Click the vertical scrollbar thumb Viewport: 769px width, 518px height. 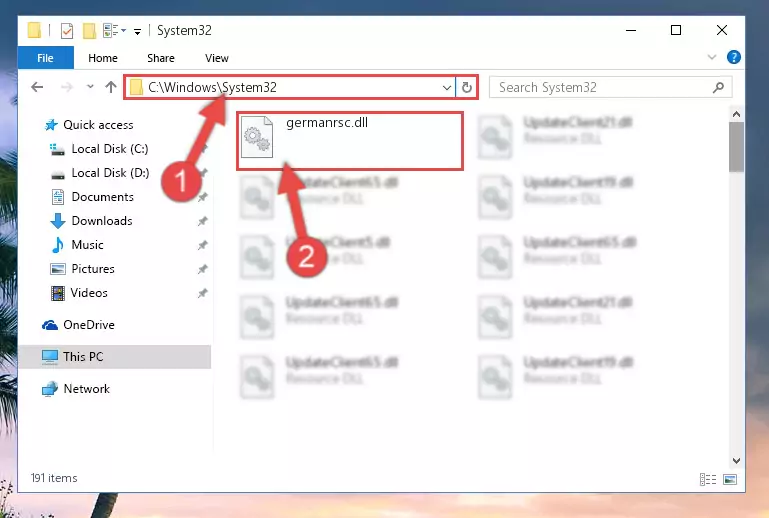[x=736, y=147]
